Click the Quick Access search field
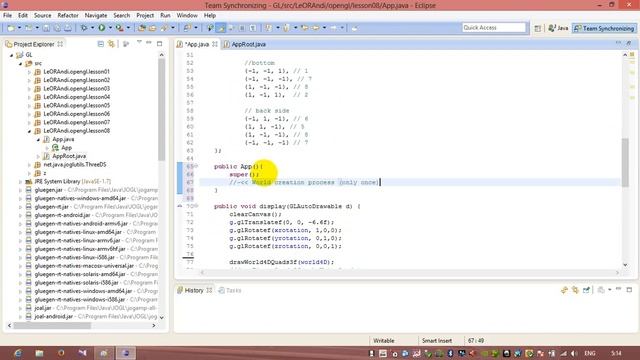This screenshot has width=640, height=360. tap(494, 27)
